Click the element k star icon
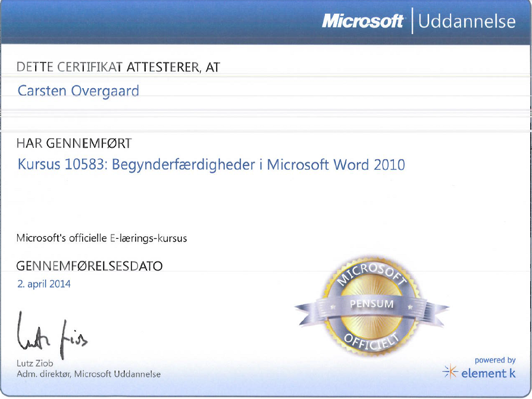 coord(450,372)
